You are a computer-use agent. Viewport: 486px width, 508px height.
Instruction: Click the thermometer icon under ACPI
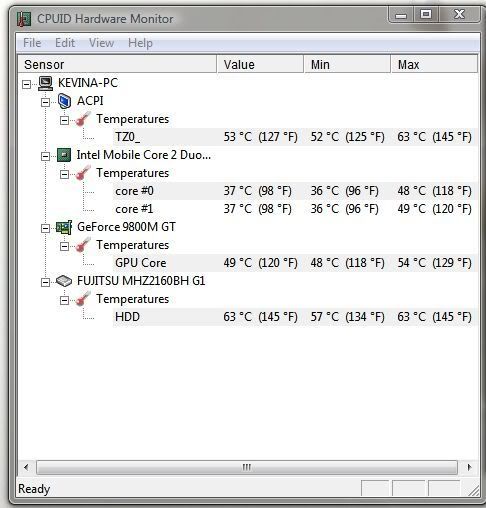[x=83, y=119]
